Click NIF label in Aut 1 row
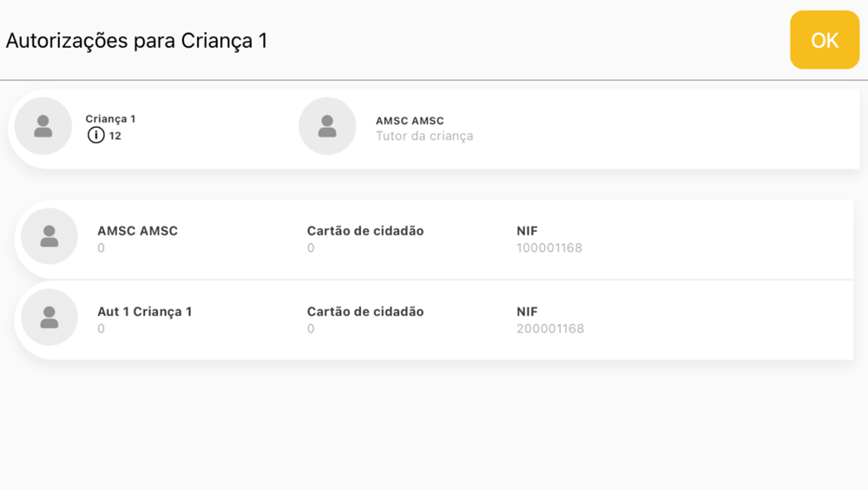 tap(527, 312)
